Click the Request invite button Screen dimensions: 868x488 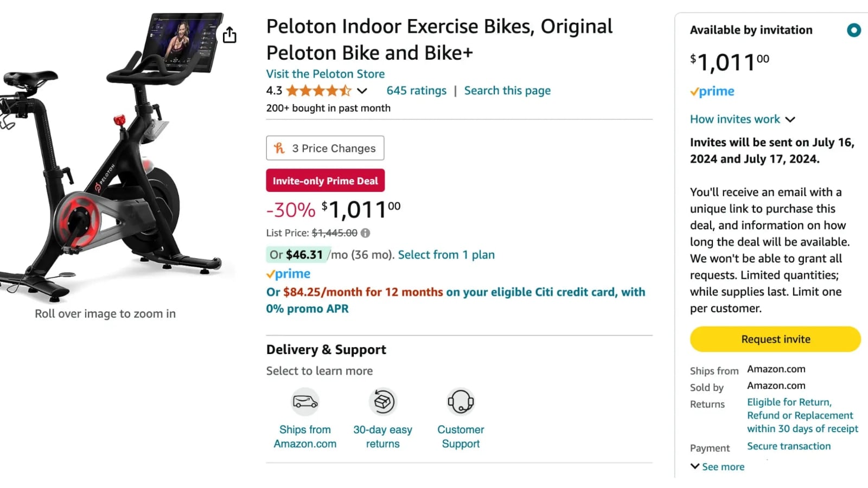(775, 339)
